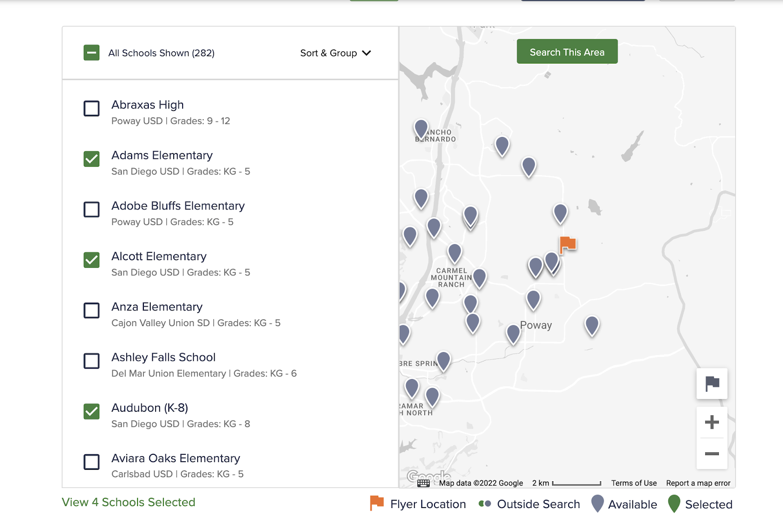Click the Adobe Bluffs Elementary name
Viewport: 783px width, 532px height.
pyautogui.click(x=178, y=206)
